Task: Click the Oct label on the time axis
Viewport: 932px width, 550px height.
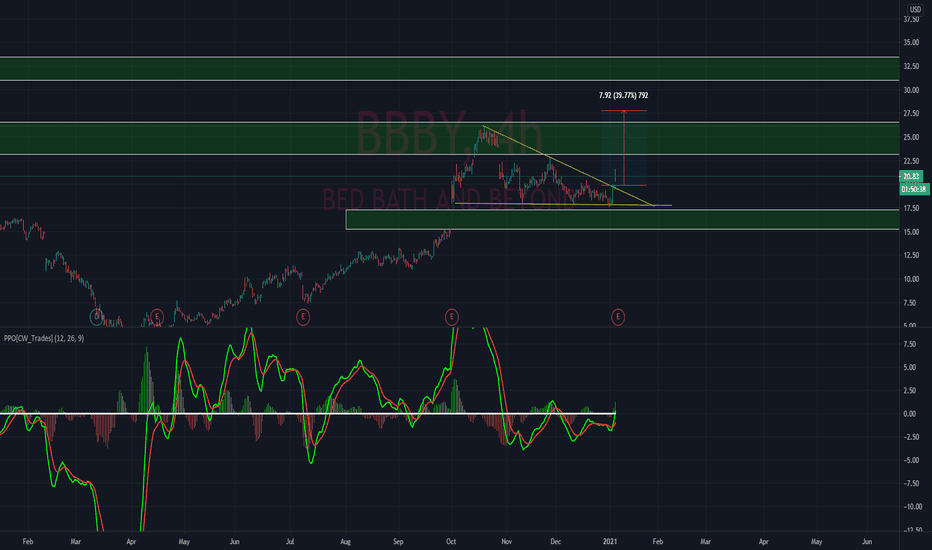Action: (x=451, y=542)
